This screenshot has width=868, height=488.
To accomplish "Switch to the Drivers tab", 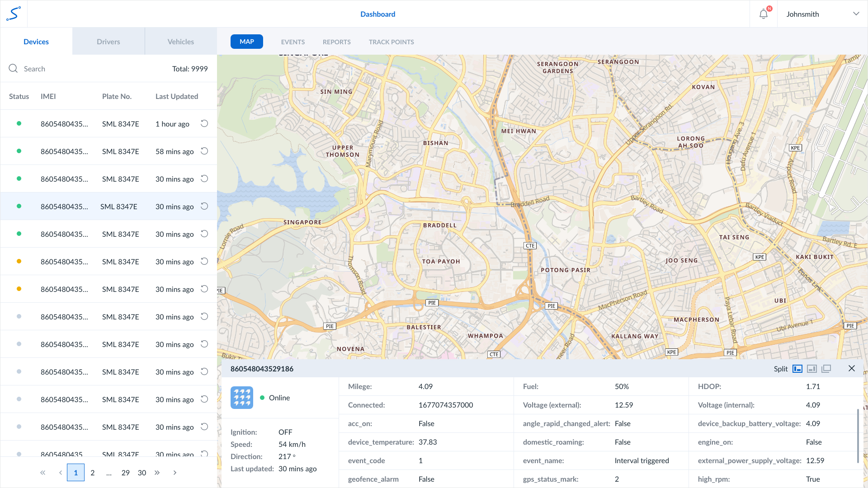I will pyautogui.click(x=108, y=42).
